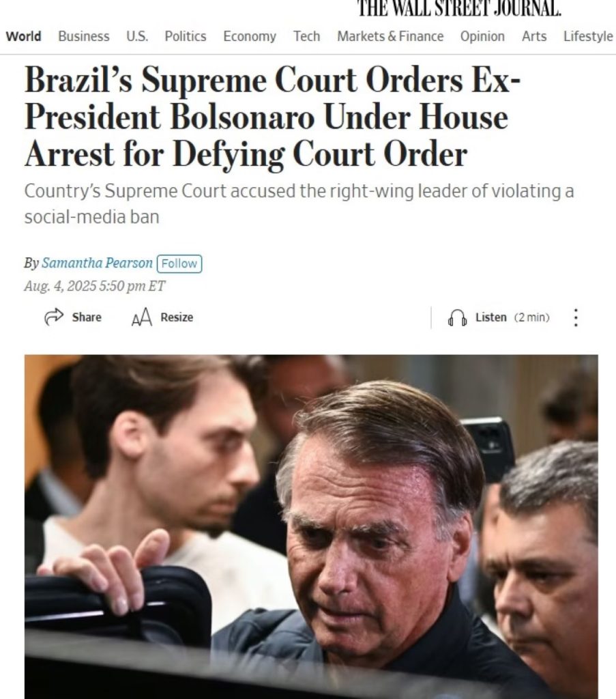Click the headphones listen icon

[x=458, y=318]
